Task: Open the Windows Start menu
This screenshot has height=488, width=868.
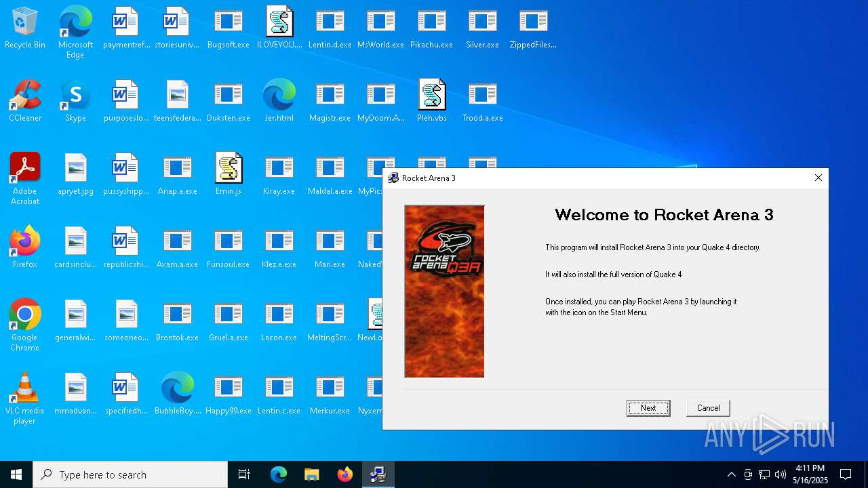Action: click(x=16, y=474)
